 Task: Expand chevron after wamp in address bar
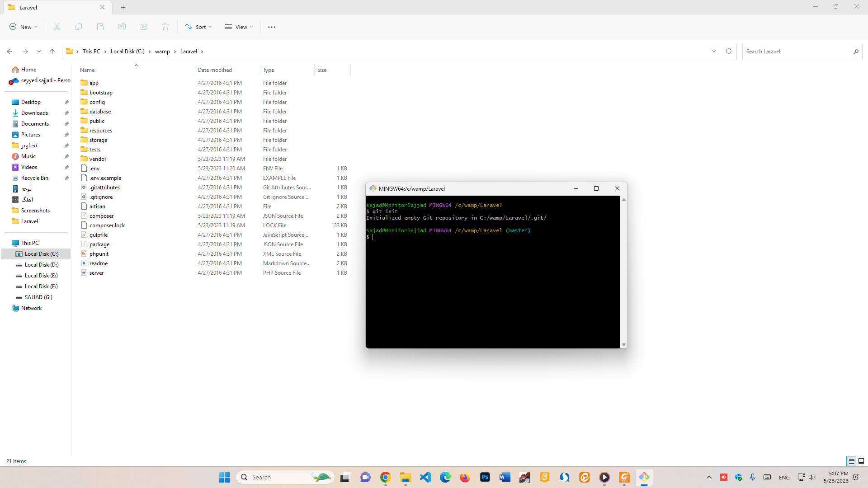[175, 52]
